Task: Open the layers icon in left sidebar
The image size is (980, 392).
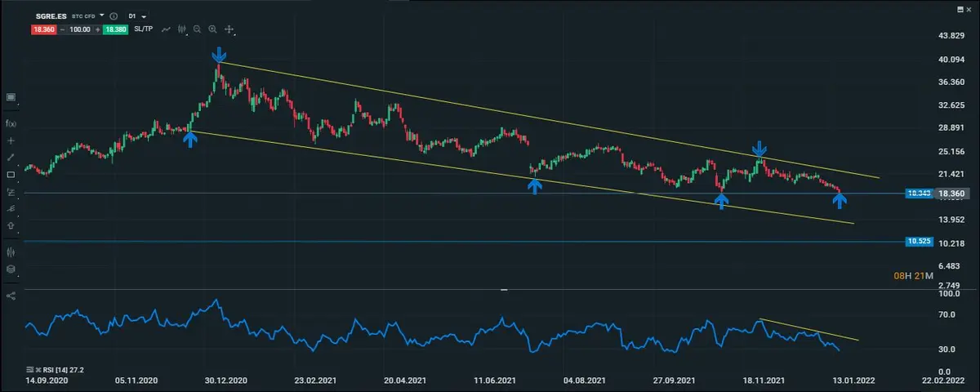Action: 11,269
